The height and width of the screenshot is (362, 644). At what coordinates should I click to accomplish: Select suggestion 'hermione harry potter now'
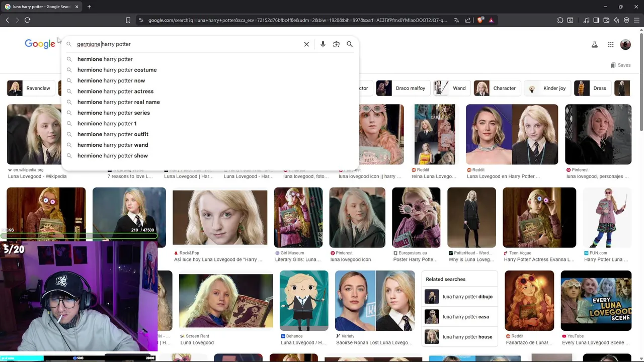click(x=210, y=80)
